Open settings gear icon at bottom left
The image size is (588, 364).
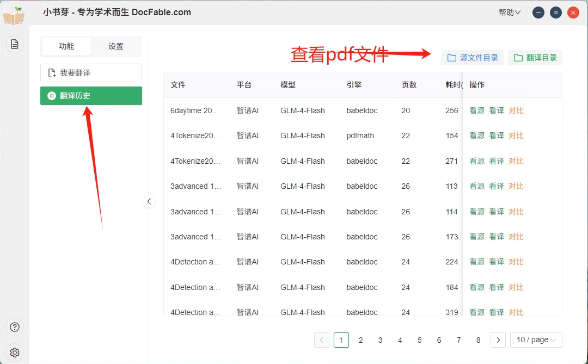click(15, 352)
